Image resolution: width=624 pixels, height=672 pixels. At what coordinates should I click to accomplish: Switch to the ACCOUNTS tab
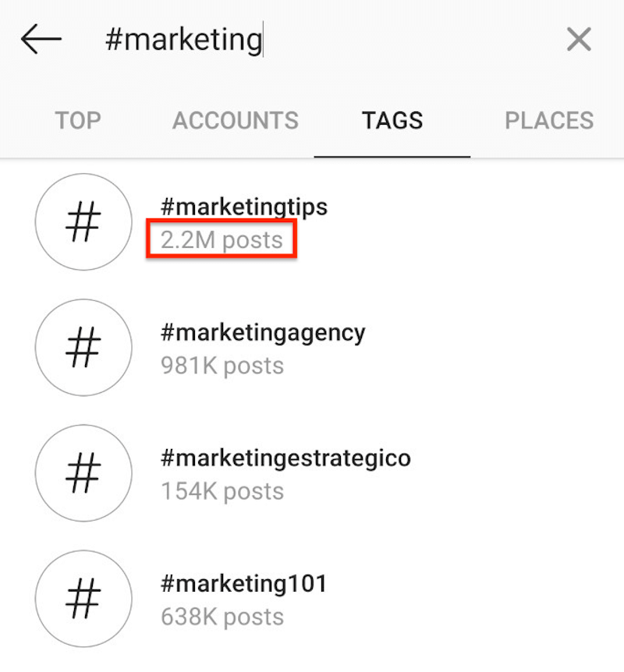coord(235,121)
